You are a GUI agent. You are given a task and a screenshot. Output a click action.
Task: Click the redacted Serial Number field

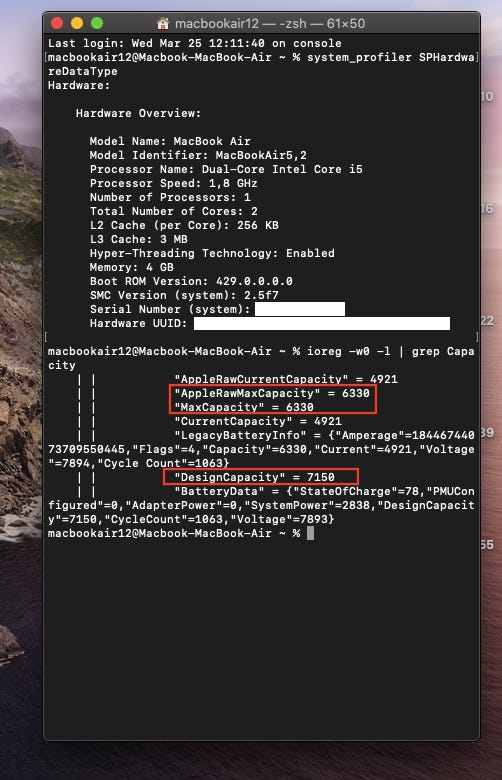click(x=300, y=309)
